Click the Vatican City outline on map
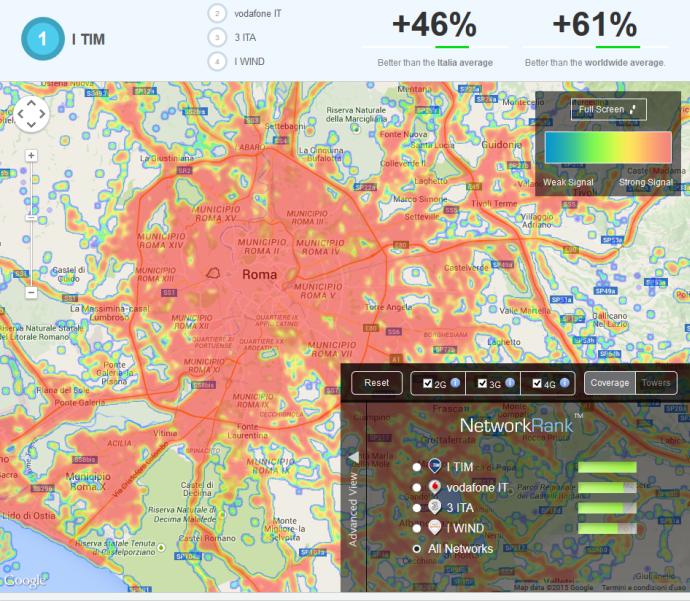 pyautogui.click(x=213, y=273)
